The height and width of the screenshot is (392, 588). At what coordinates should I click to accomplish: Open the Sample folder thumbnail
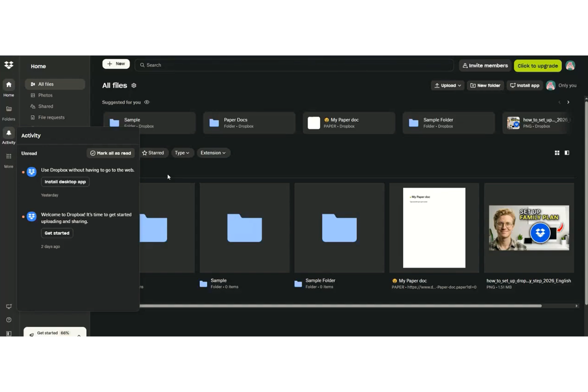click(x=245, y=228)
